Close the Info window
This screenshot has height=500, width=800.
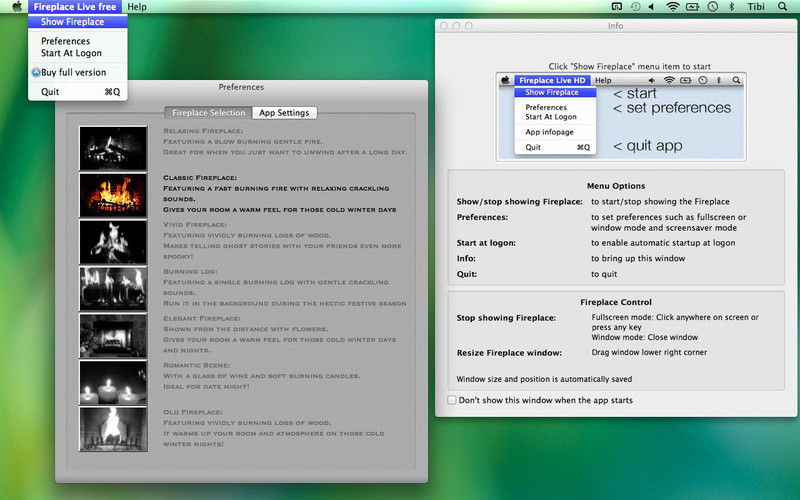pyautogui.click(x=443, y=26)
